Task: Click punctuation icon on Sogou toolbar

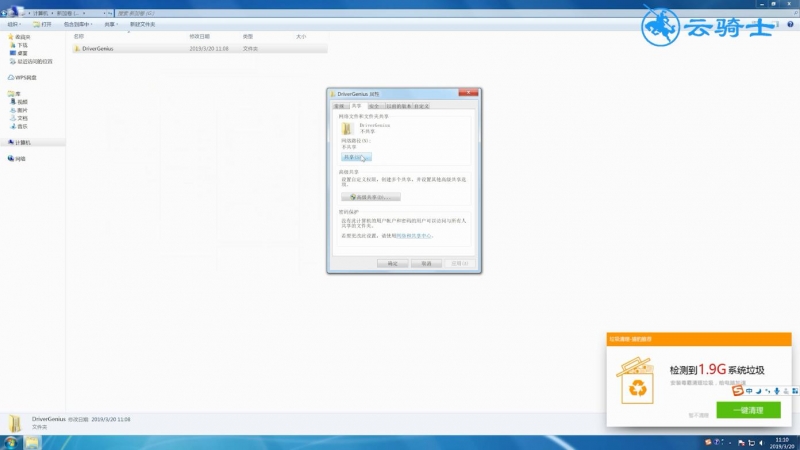Action: pos(767,391)
